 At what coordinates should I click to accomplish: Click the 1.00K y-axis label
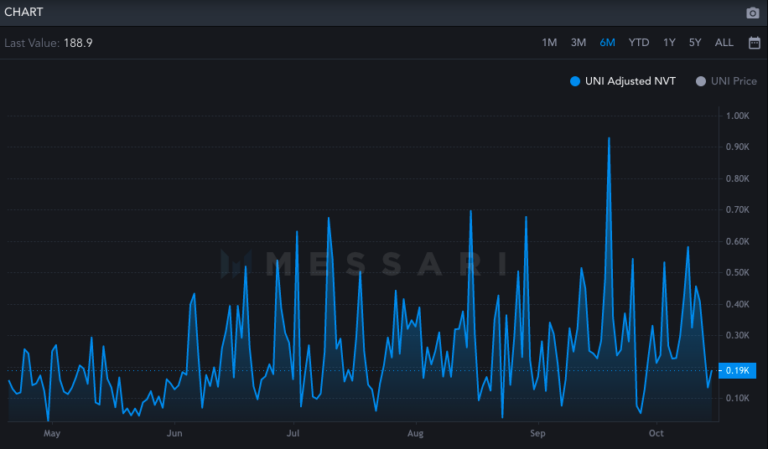pyautogui.click(x=737, y=116)
